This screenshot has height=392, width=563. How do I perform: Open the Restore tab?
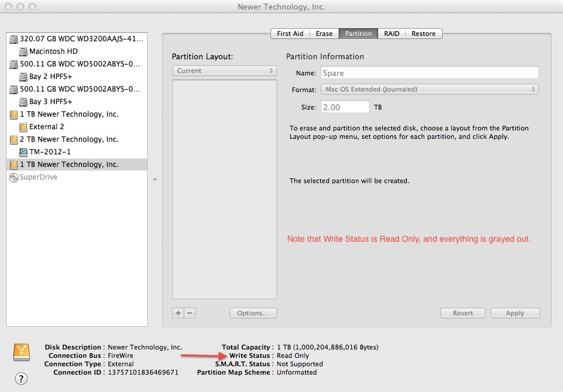click(424, 34)
